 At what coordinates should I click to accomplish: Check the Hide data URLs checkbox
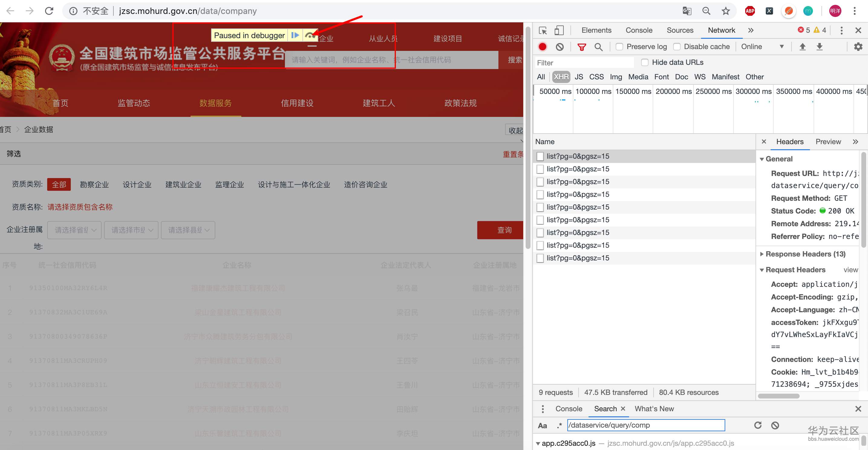click(x=644, y=62)
